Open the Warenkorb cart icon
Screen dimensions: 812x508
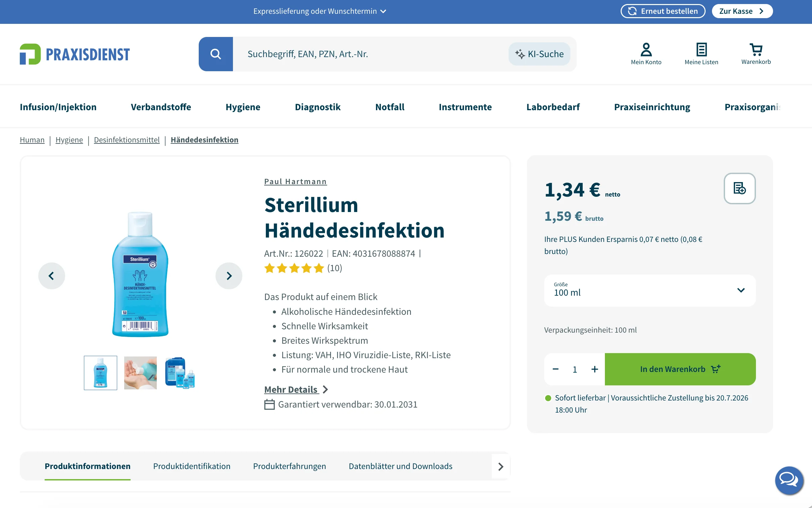[756, 54]
